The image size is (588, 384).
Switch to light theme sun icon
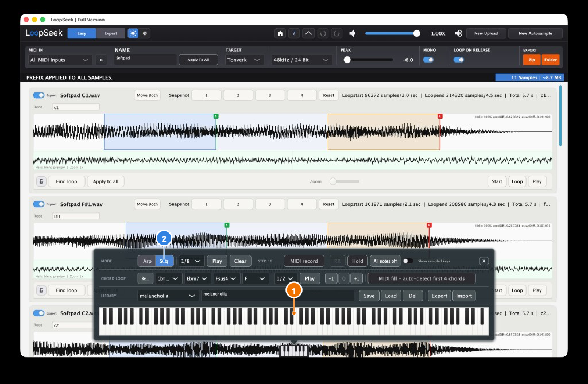point(133,33)
